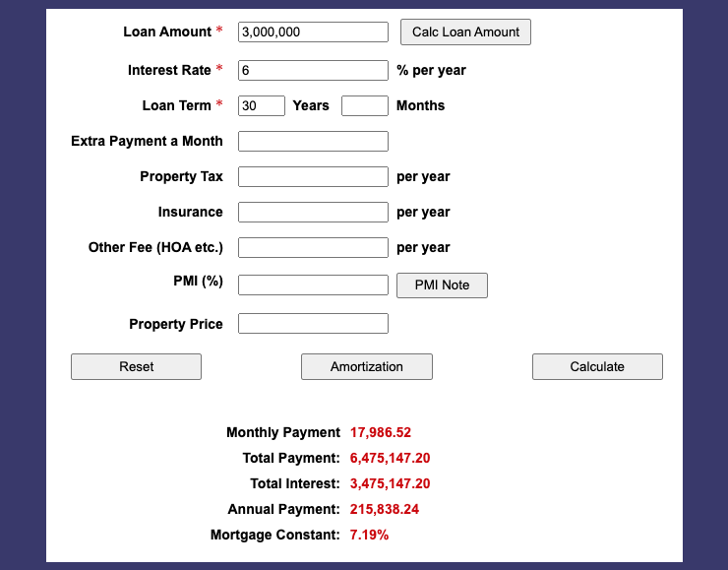Screen dimensions: 728x570
Task: Reset the mortgage calculator form
Action: click(136, 367)
